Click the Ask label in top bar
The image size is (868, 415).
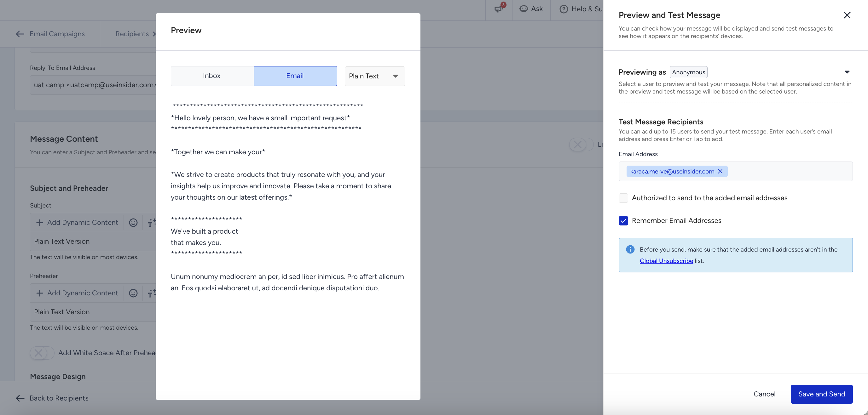tap(537, 9)
